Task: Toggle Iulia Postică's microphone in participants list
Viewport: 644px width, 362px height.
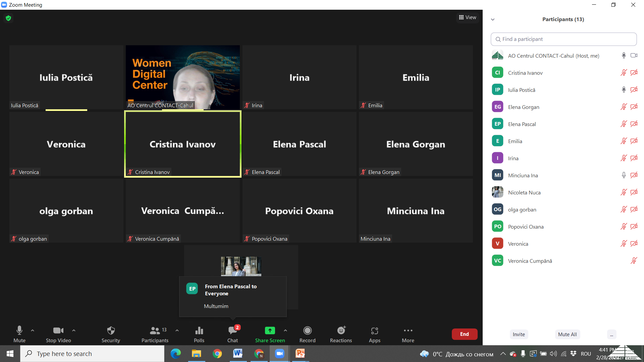Action: (624, 89)
